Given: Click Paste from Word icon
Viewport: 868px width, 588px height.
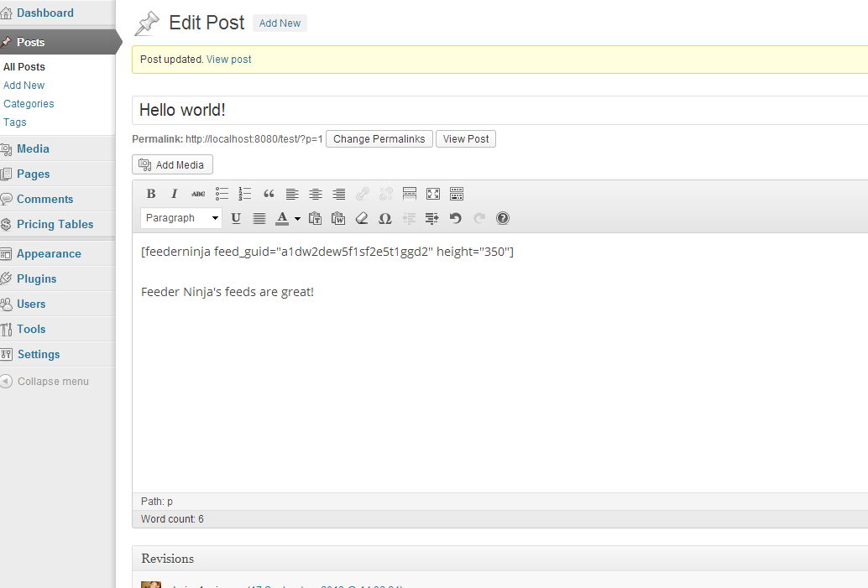Looking at the screenshot, I should (x=338, y=218).
